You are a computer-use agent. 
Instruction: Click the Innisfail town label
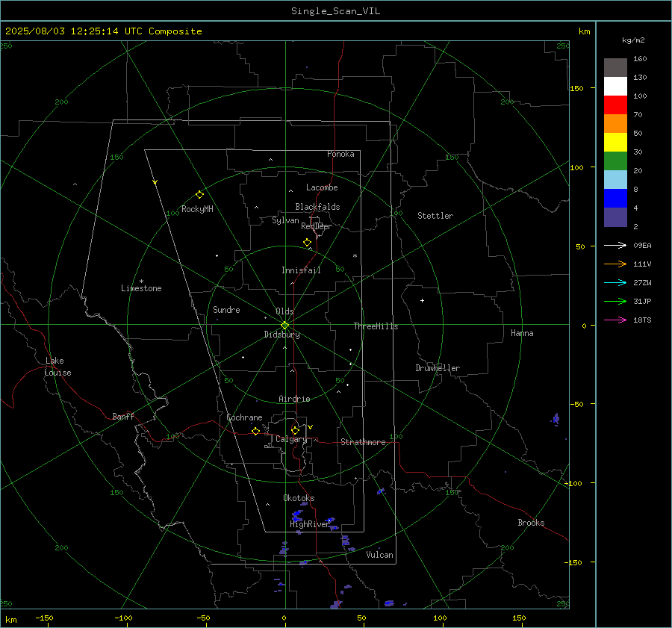[301, 270]
